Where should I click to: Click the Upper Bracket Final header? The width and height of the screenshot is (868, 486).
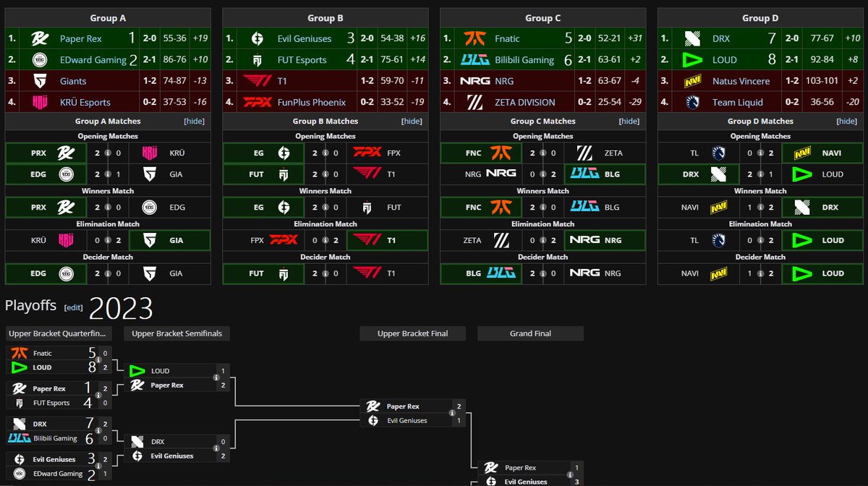[x=412, y=333]
